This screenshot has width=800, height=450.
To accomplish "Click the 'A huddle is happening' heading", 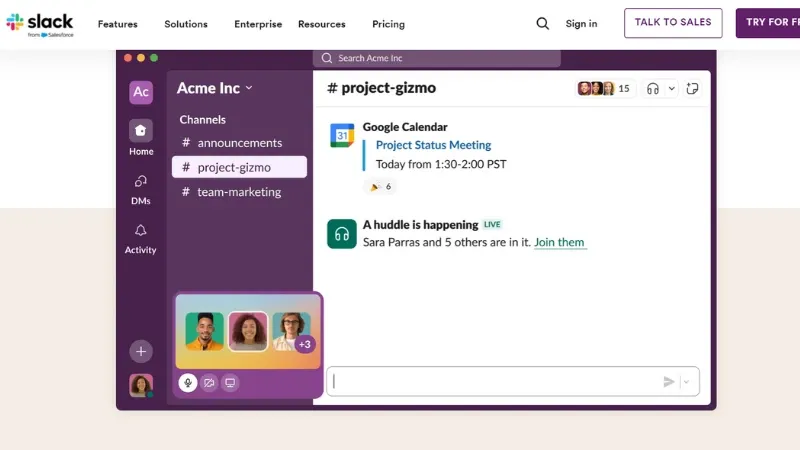I will (420, 224).
